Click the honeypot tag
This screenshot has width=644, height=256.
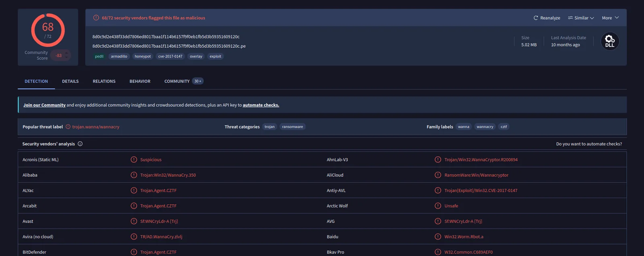click(143, 56)
